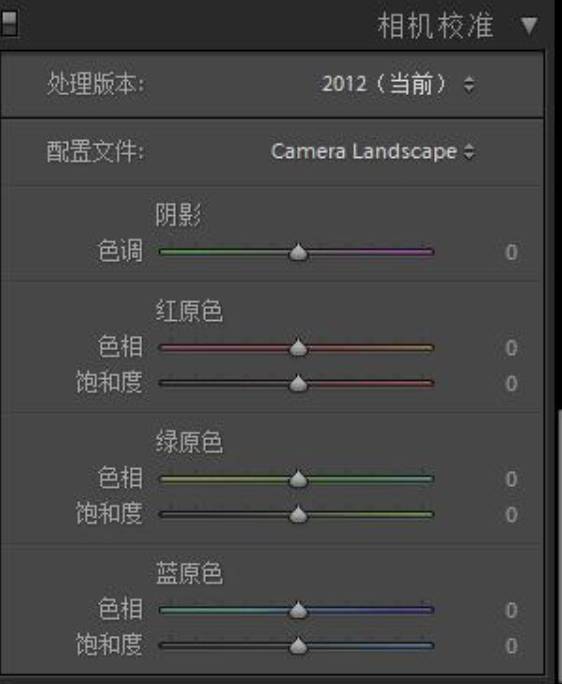The height and width of the screenshot is (684, 562).
Task: Click the red primary 饱和度 slider handle
Action: coord(298,383)
